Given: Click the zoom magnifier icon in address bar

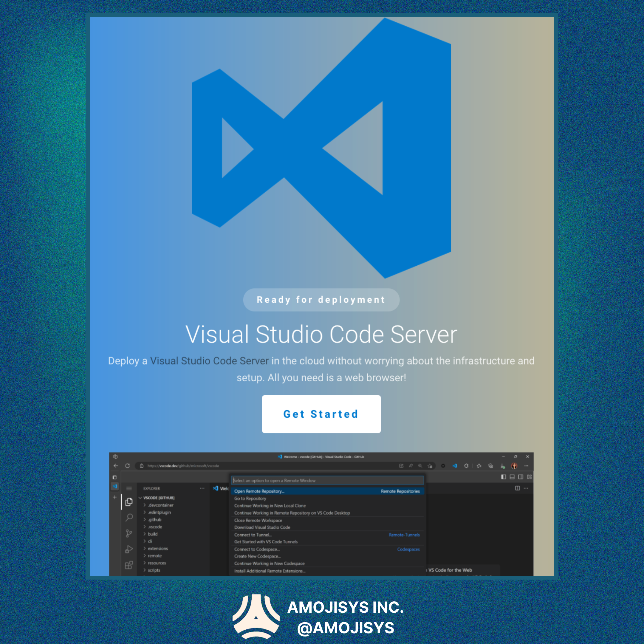Looking at the screenshot, I should 420,466.
